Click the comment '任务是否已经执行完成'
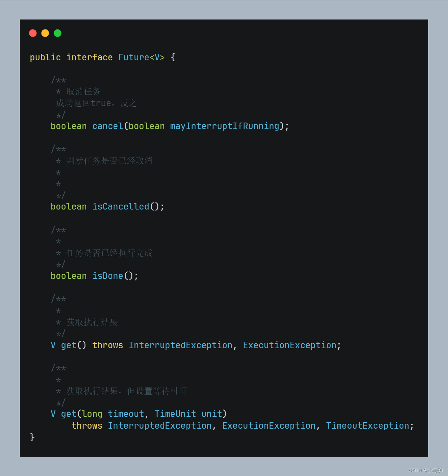Viewport: 448px width, 476px height. [x=110, y=253]
